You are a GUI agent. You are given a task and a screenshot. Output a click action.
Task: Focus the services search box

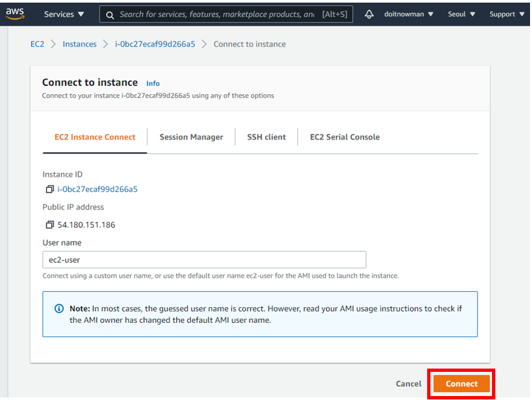pos(226,14)
